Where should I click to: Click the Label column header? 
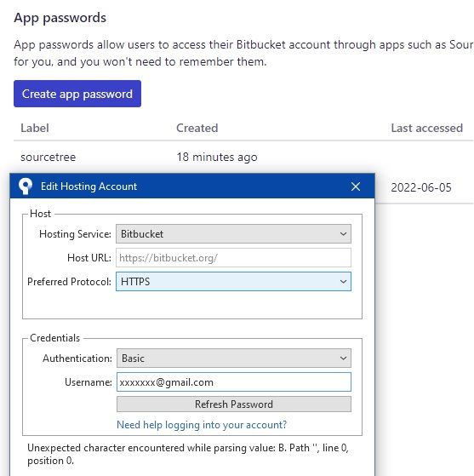click(x=35, y=128)
